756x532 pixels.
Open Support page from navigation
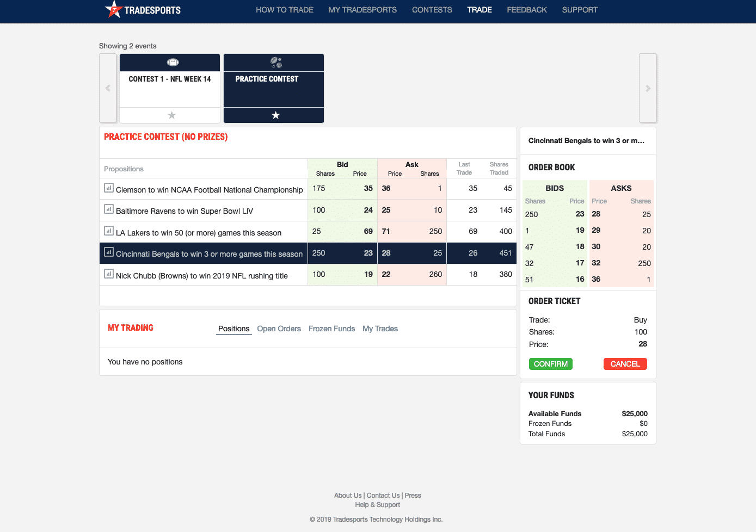580,10
